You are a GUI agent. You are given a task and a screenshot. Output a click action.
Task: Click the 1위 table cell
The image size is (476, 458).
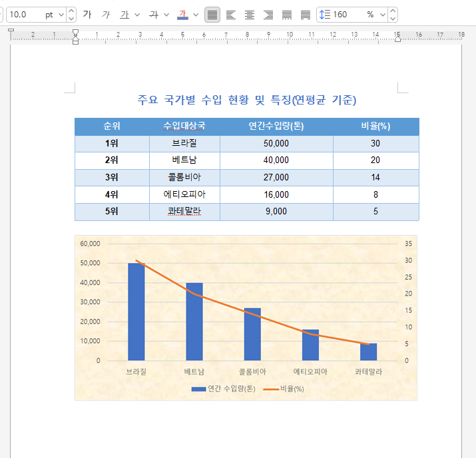point(112,144)
